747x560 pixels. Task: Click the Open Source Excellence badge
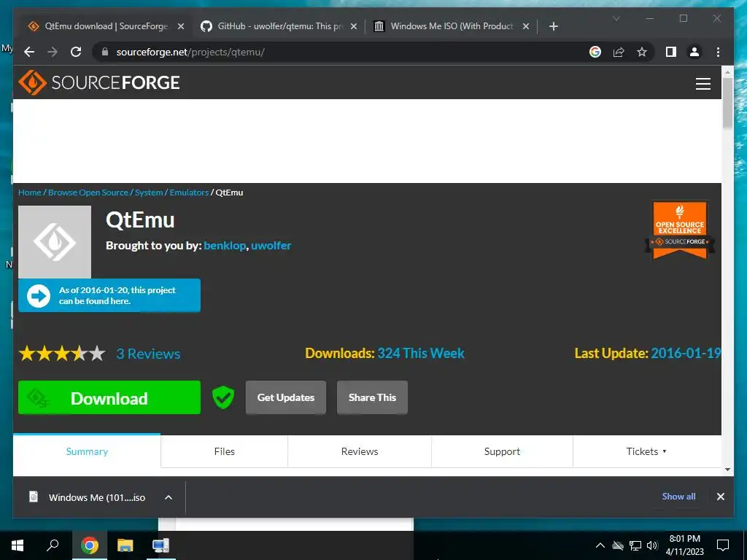click(680, 230)
